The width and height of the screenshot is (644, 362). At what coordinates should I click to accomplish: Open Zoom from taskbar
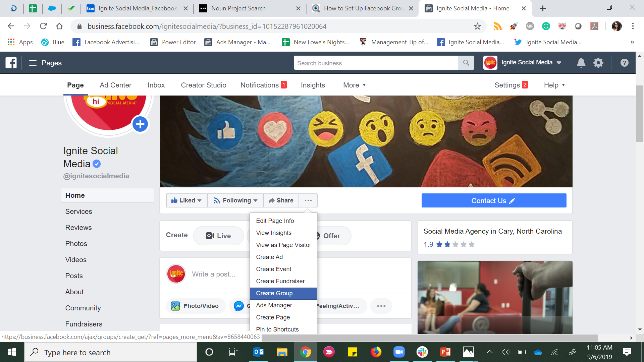pyautogui.click(x=399, y=352)
